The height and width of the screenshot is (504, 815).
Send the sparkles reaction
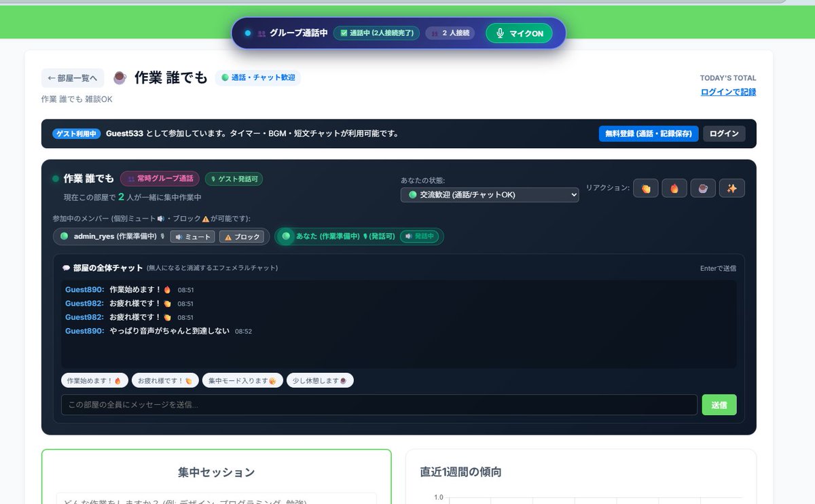pyautogui.click(x=732, y=188)
